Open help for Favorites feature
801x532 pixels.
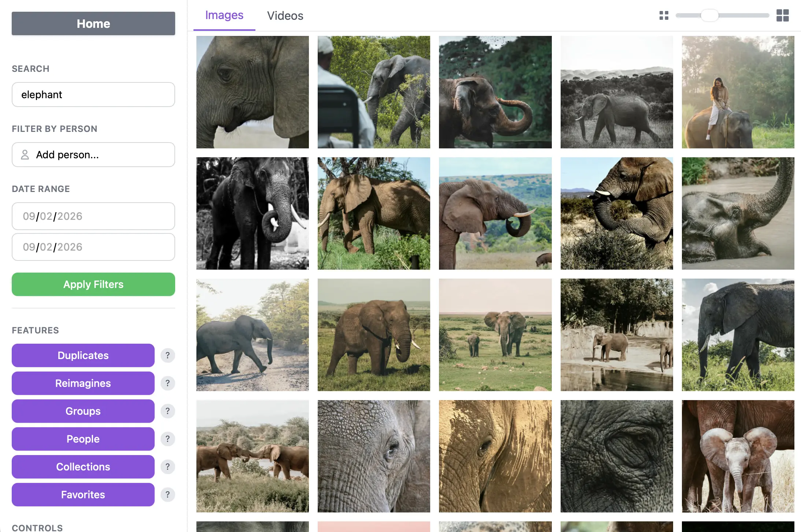167,495
